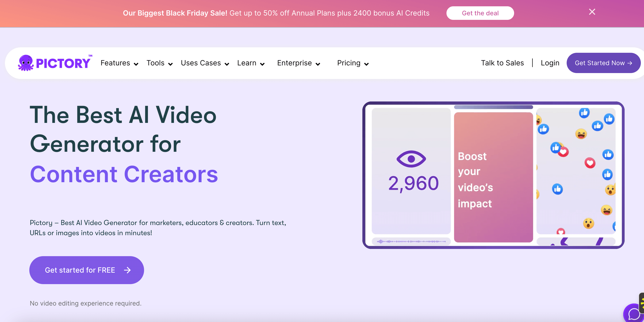Click the purple eye views icon
644x322 pixels.
[x=411, y=159]
